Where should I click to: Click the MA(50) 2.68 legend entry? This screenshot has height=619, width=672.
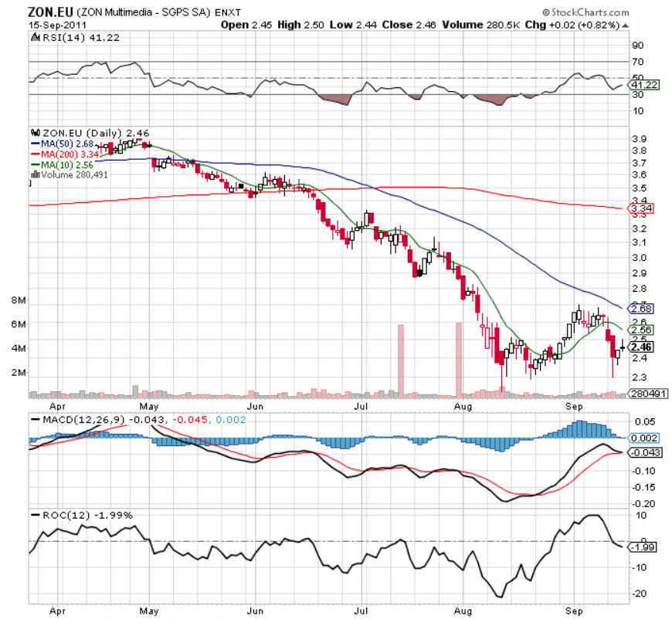point(67,144)
